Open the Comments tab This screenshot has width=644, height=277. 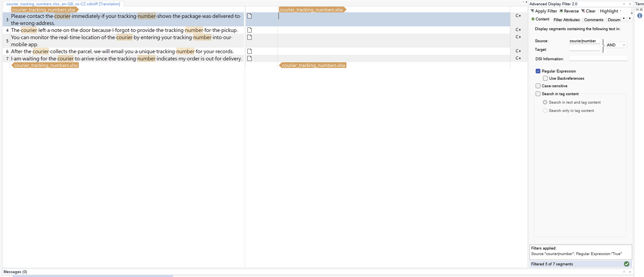coord(594,20)
